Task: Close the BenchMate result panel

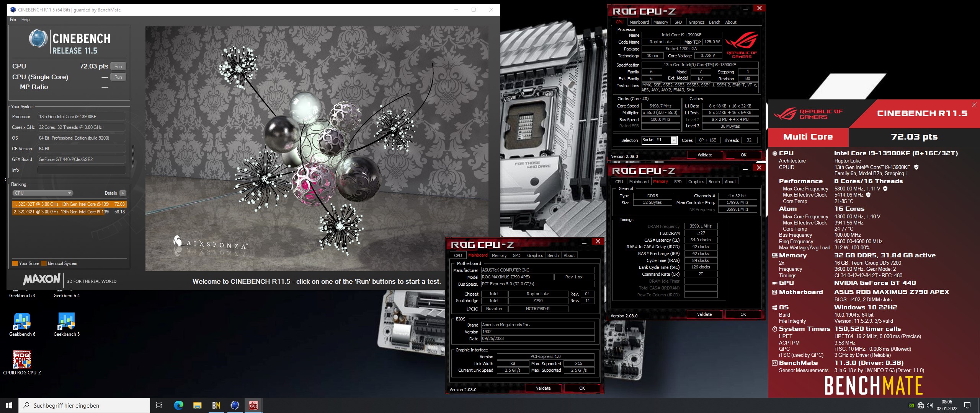Action: 974,105
